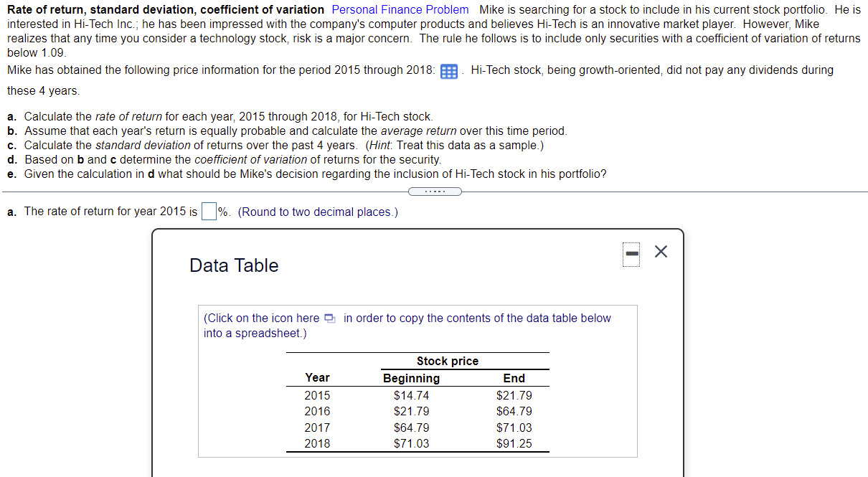The height and width of the screenshot is (477, 868).
Task: Expand the dotted divider bar
Action: [435, 191]
